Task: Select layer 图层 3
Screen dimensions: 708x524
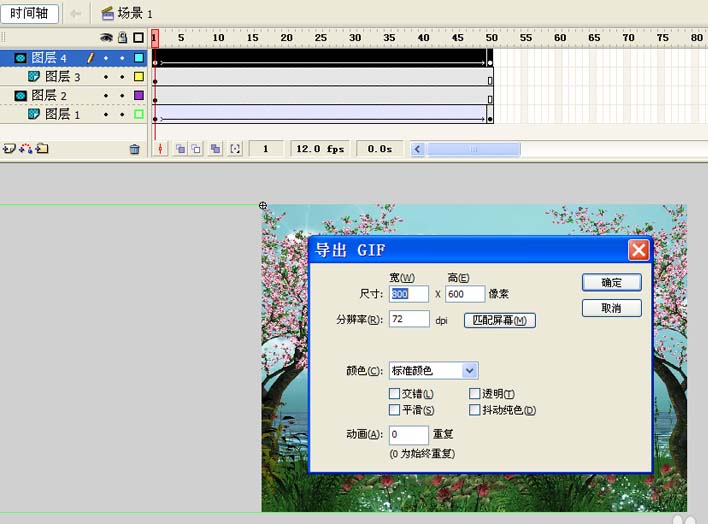Action: [x=63, y=77]
